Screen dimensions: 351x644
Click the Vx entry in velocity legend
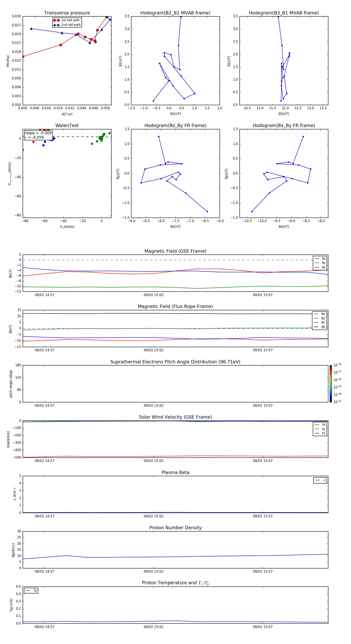tap(320, 424)
